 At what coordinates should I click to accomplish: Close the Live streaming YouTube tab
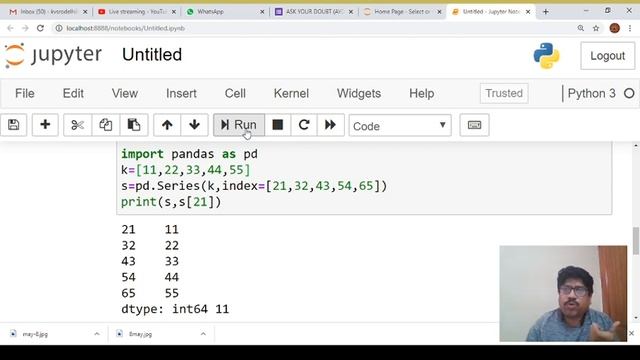coord(173,12)
